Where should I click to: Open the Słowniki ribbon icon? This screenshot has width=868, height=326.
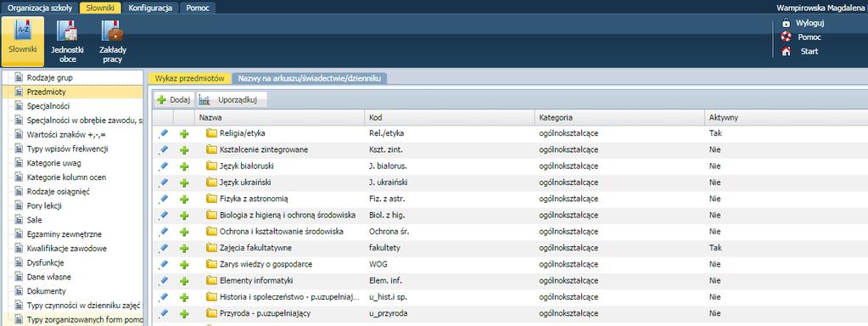click(23, 41)
